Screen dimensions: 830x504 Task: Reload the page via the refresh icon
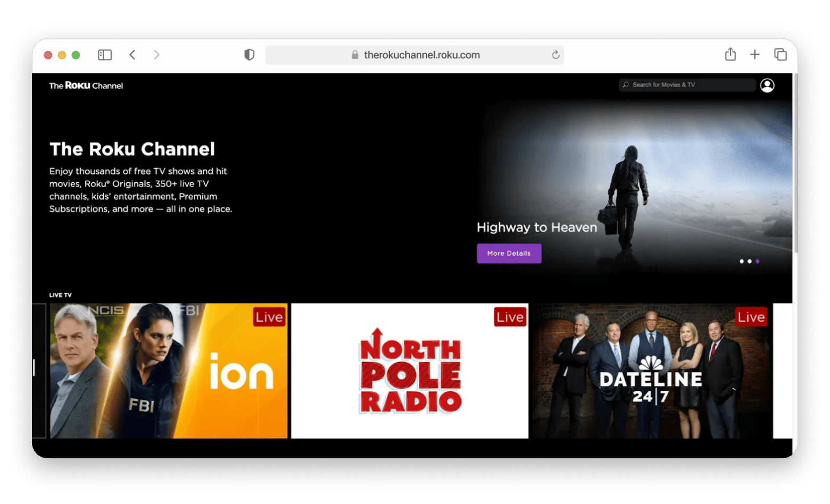tap(555, 55)
